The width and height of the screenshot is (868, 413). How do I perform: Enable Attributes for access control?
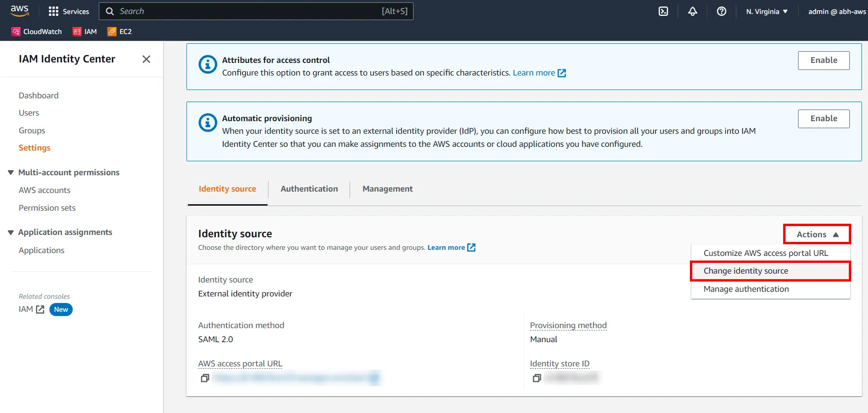(x=824, y=61)
